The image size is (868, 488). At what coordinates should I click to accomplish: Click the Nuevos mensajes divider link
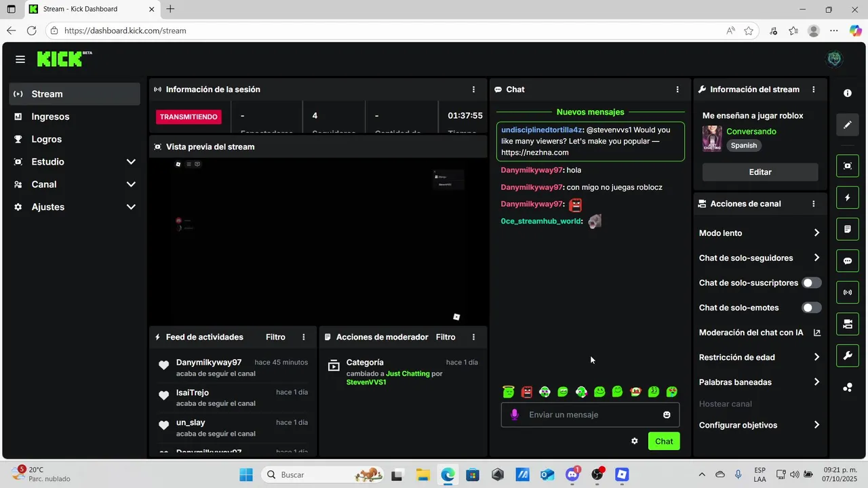pyautogui.click(x=591, y=112)
